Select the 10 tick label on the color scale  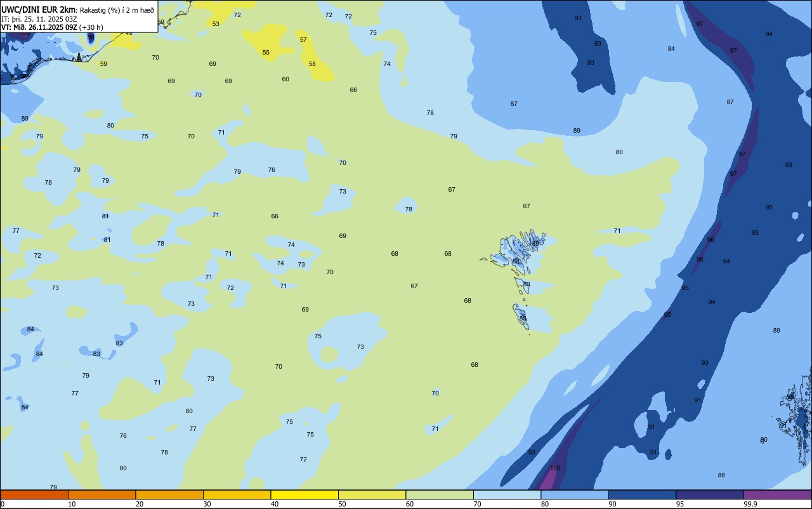(72, 504)
